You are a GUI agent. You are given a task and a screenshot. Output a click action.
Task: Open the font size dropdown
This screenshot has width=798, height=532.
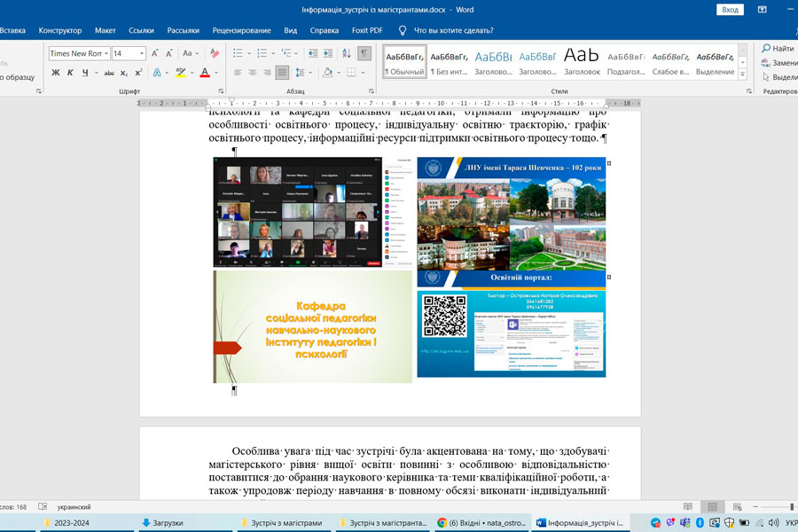pyautogui.click(x=141, y=54)
